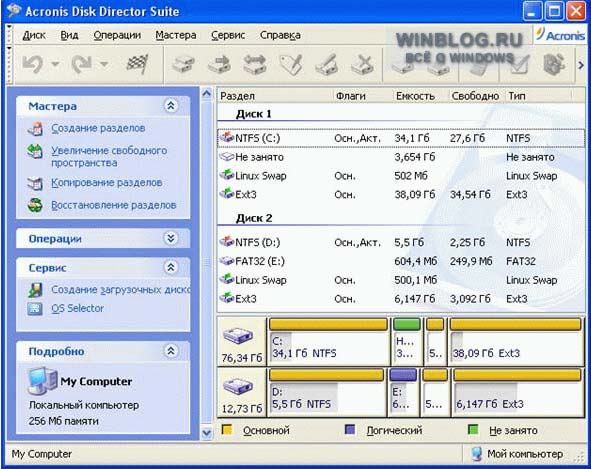Open the OS Selector link
Screen dimensions: 591x469
(x=78, y=308)
